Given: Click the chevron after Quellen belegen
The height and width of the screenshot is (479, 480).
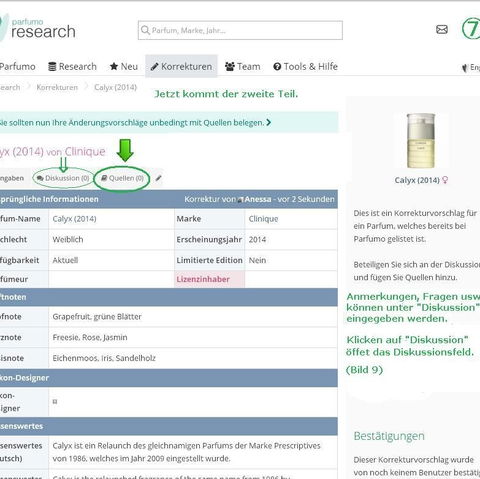Looking at the screenshot, I should click(269, 123).
